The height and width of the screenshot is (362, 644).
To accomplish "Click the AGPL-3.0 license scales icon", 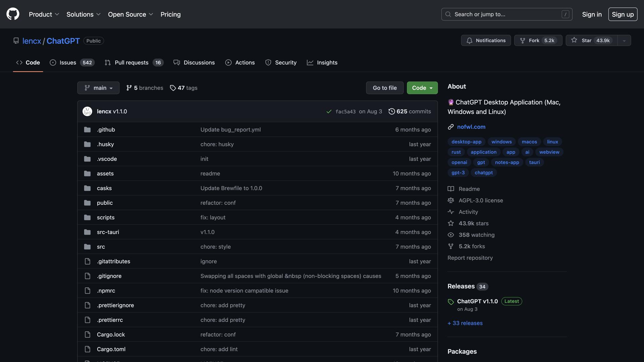I will (x=450, y=200).
